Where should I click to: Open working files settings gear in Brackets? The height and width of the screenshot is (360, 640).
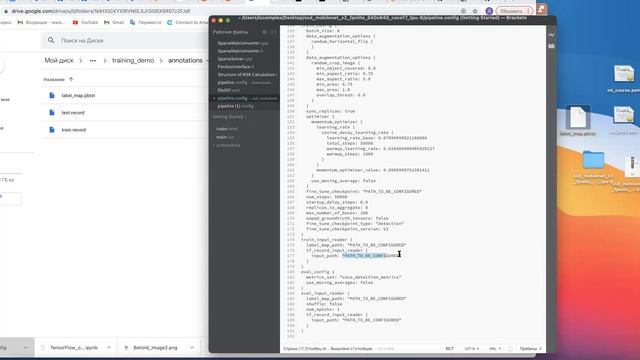point(264,32)
